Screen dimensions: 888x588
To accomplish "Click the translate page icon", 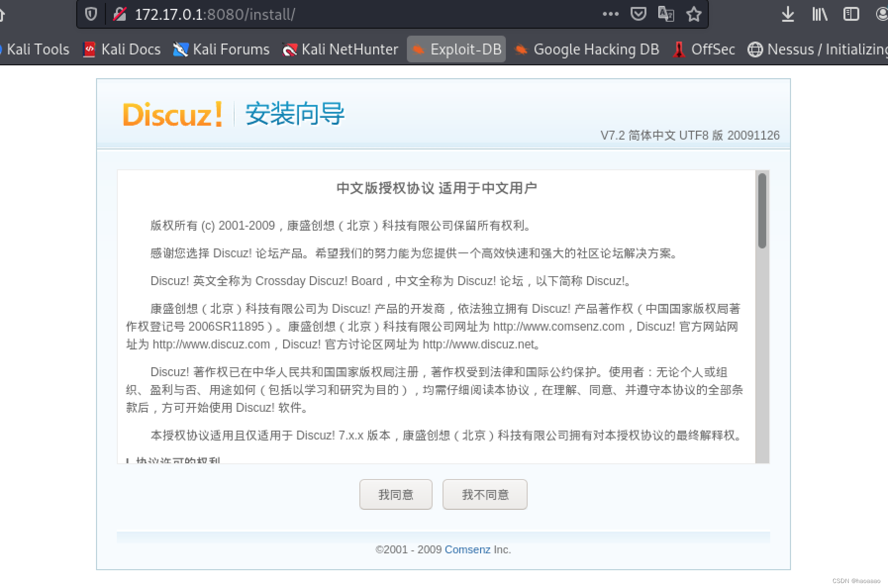I will (666, 14).
